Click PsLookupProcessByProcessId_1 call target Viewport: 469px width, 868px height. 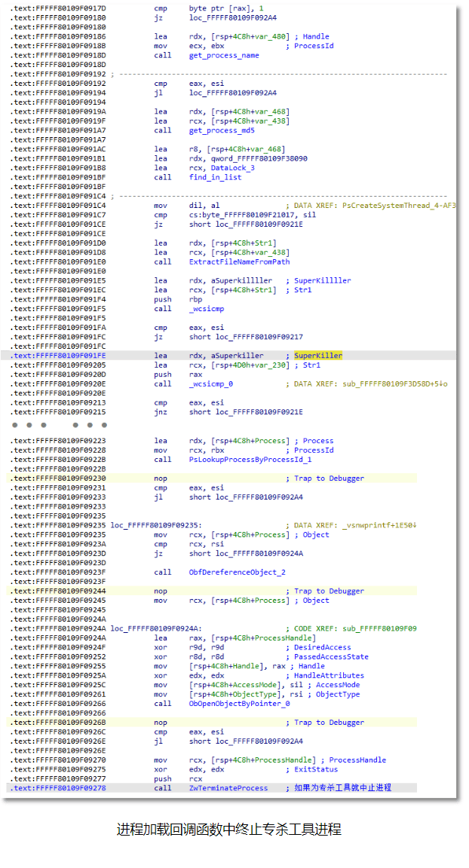pyautogui.click(x=250, y=460)
